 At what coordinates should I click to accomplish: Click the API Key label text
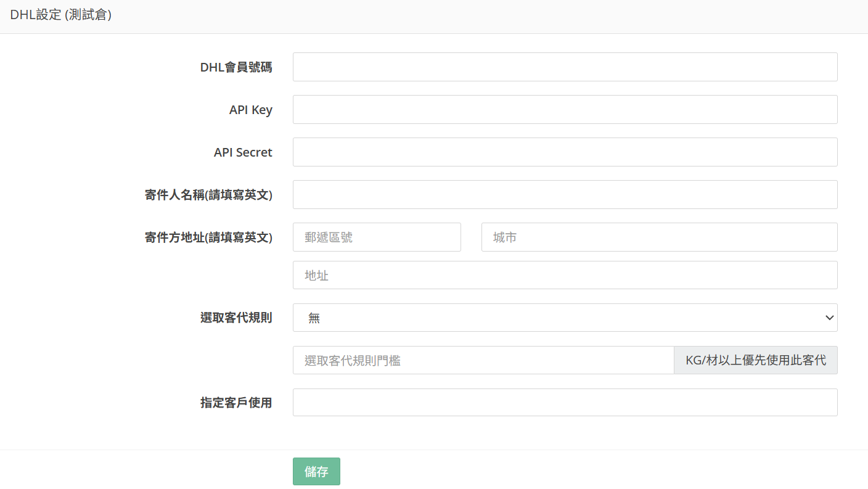point(251,110)
